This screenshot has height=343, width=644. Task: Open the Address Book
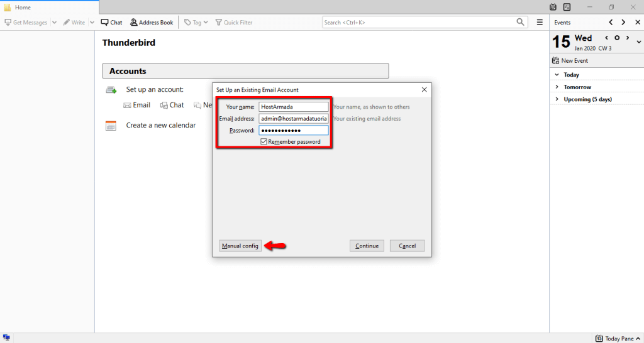[x=152, y=23]
